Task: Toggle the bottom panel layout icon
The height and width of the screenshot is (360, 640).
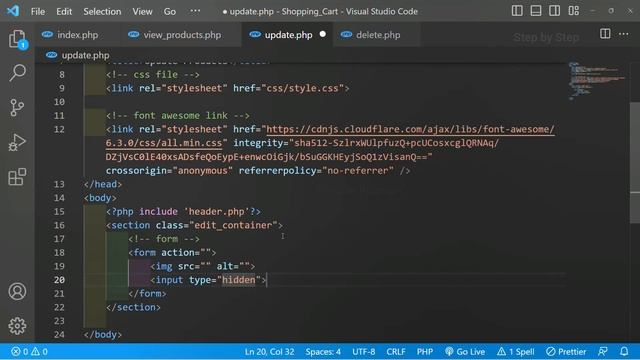Action: coord(536,11)
